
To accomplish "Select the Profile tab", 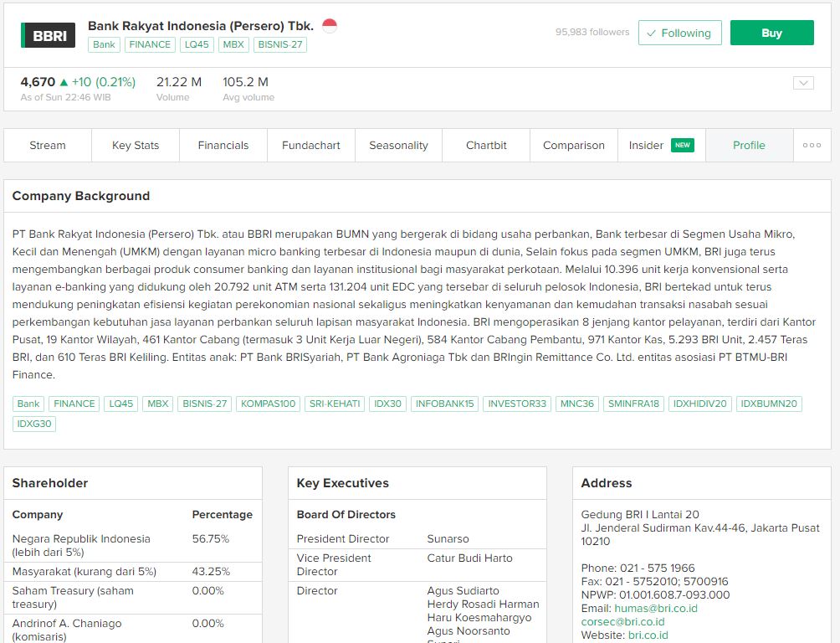I will (x=749, y=146).
